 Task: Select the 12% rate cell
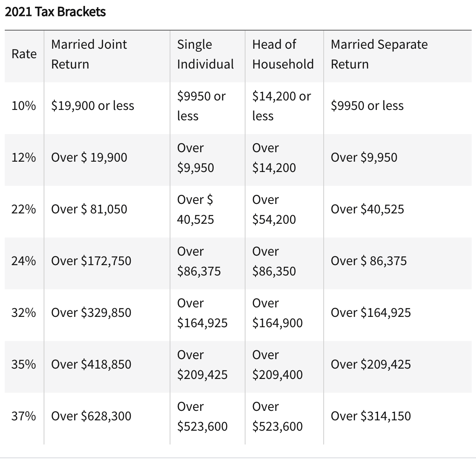coord(24,158)
